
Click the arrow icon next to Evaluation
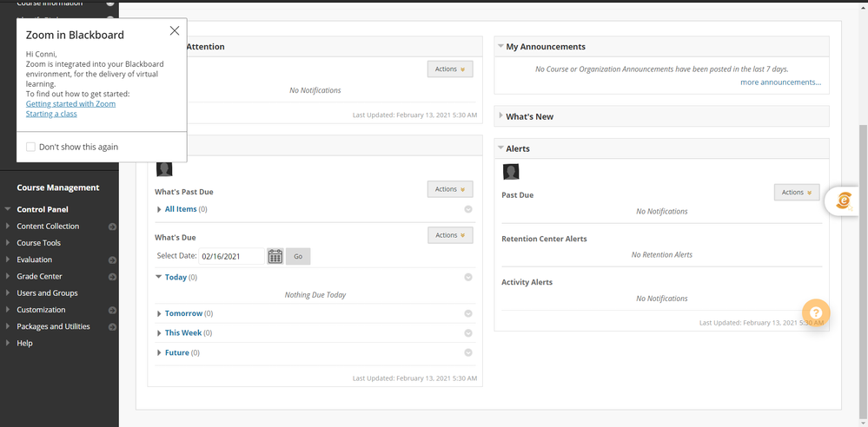tap(112, 260)
